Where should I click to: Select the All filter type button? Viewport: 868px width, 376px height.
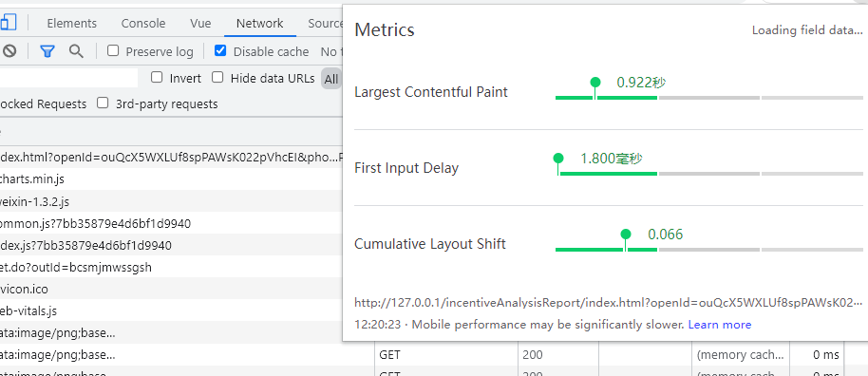coord(331,79)
